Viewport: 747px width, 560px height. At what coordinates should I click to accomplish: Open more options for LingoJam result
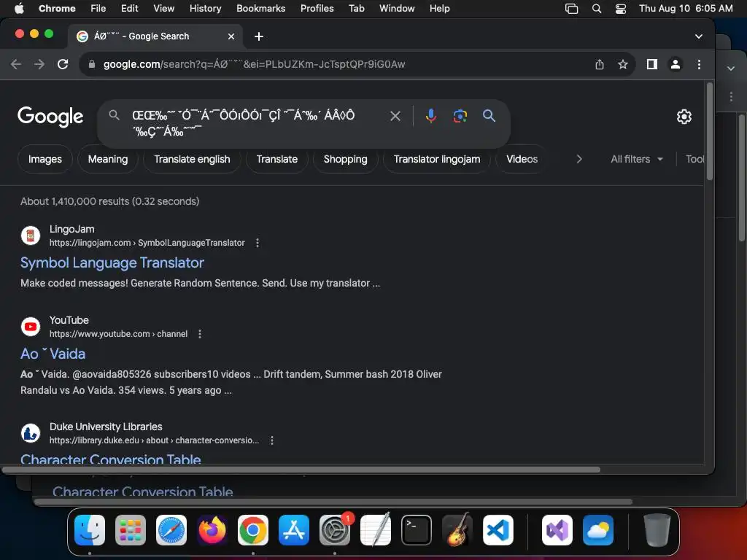click(258, 243)
